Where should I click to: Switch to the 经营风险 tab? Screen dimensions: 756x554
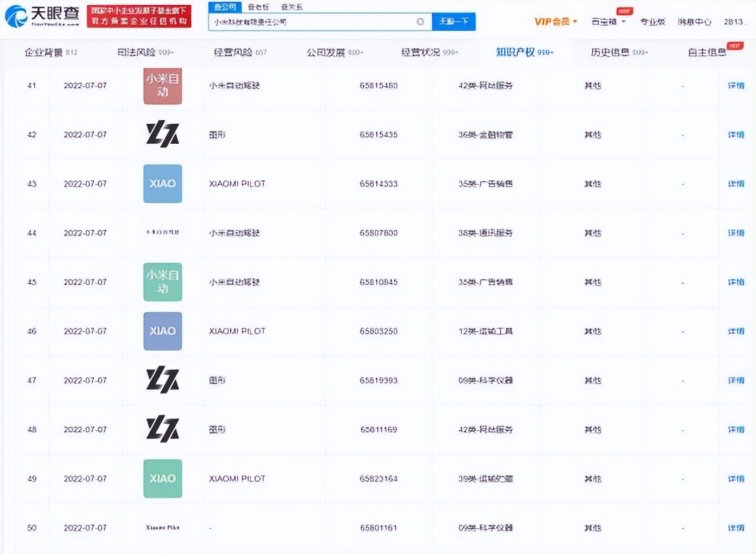[x=240, y=52]
